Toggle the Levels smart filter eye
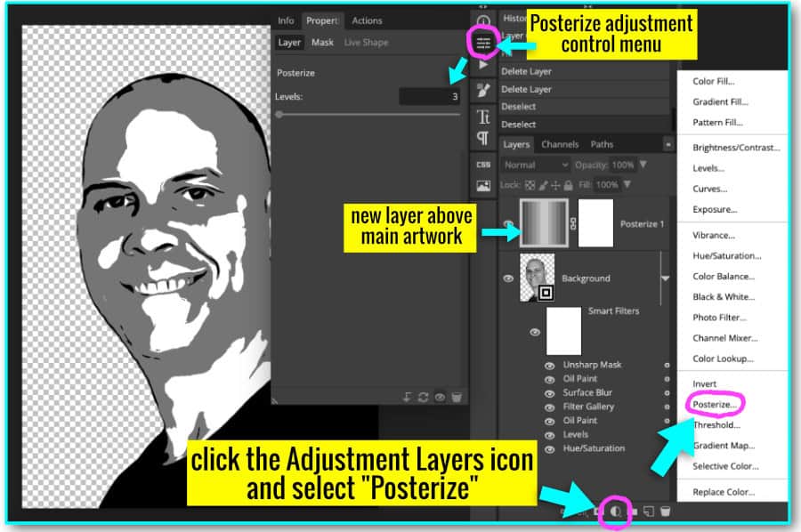Screen dimensions: 801x532 (x=550, y=436)
